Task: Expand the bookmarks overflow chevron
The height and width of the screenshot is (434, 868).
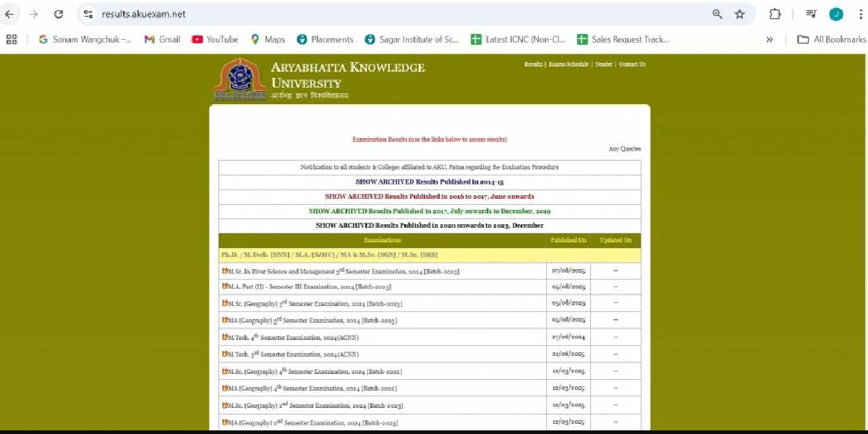Action: 769,40
